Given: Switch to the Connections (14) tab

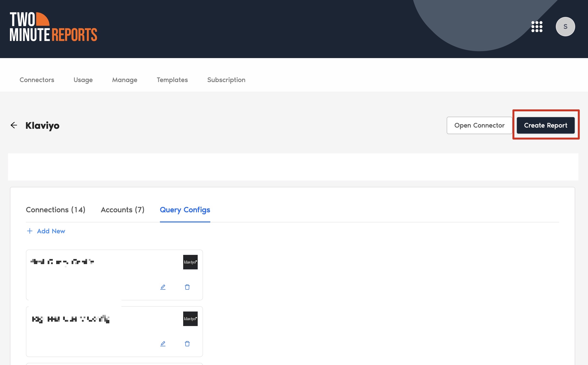Looking at the screenshot, I should 56,210.
